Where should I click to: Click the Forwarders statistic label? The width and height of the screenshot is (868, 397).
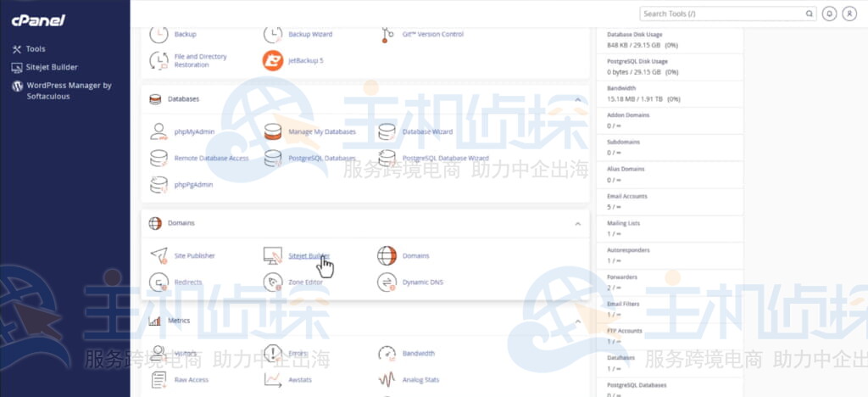(x=622, y=277)
